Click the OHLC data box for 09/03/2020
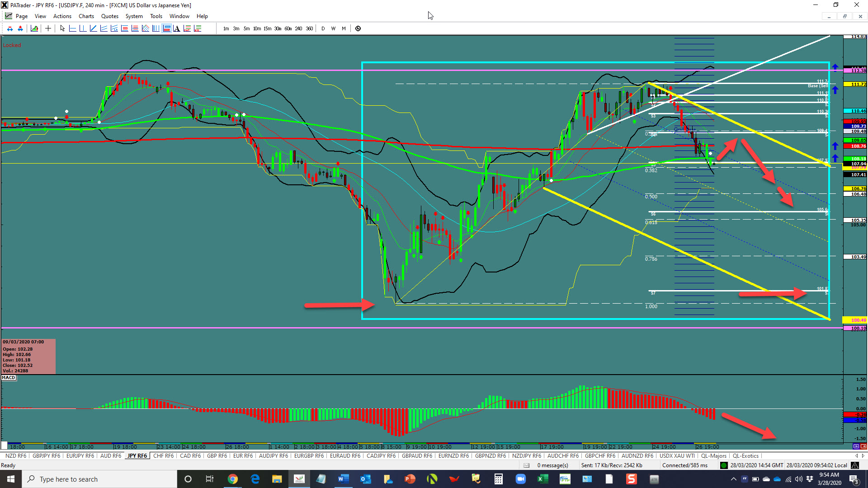868x488 pixels. tap(28, 357)
